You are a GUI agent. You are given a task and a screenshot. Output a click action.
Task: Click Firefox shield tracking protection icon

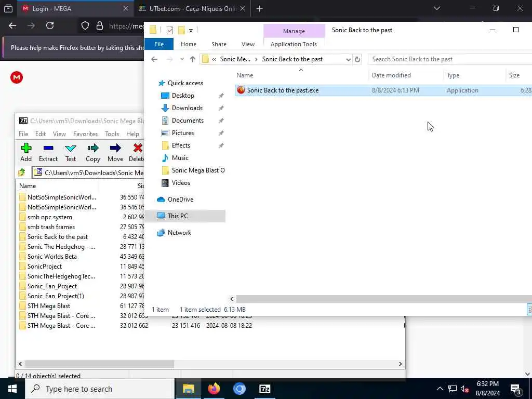click(85, 26)
